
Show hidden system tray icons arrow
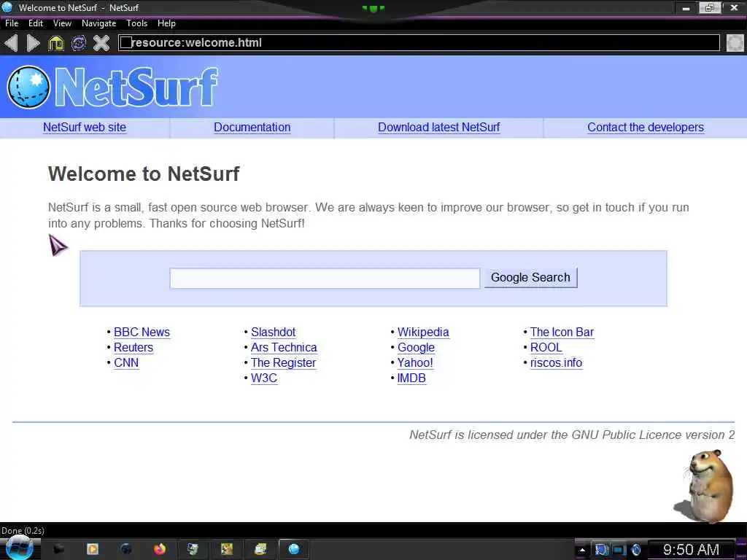click(582, 550)
